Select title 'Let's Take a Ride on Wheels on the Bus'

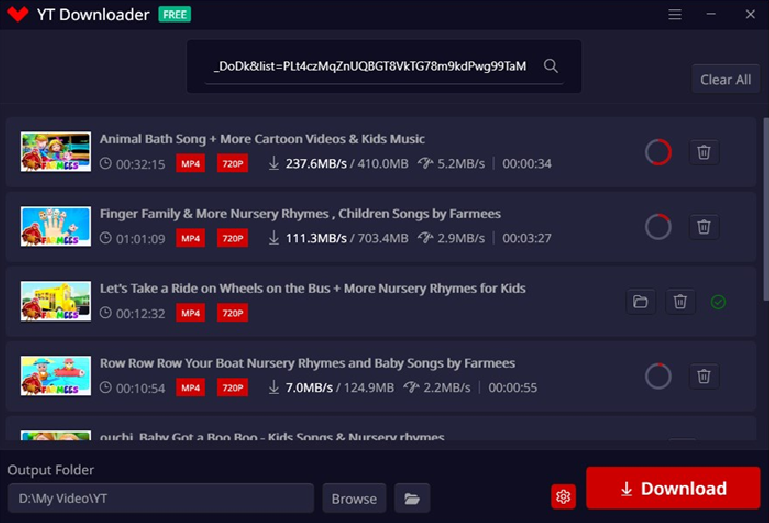(215, 288)
